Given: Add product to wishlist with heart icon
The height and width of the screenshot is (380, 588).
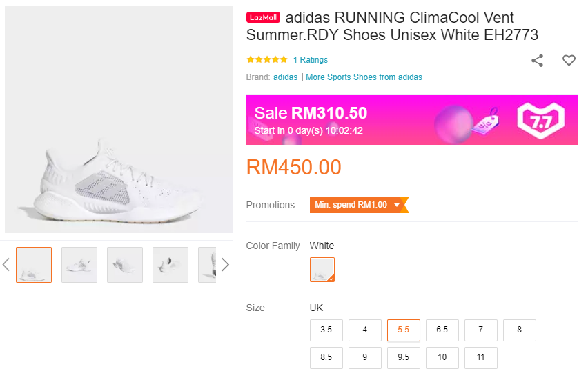Looking at the screenshot, I should tap(569, 61).
